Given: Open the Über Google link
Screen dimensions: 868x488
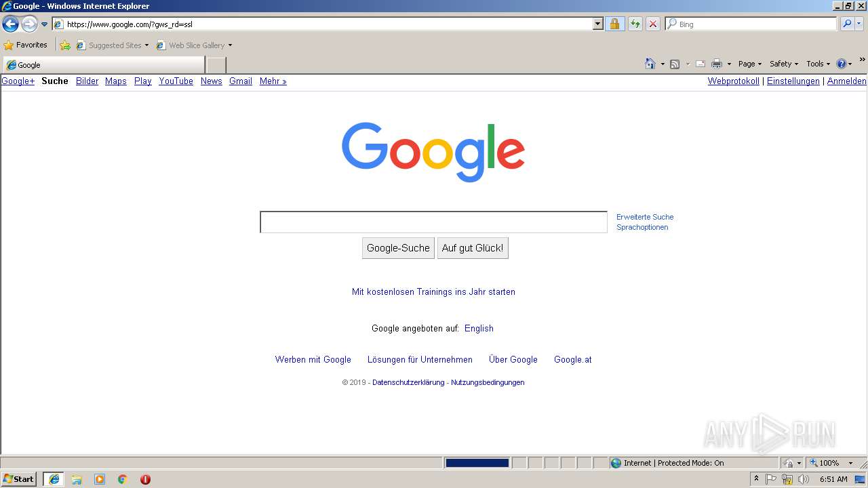Looking at the screenshot, I should pos(513,360).
